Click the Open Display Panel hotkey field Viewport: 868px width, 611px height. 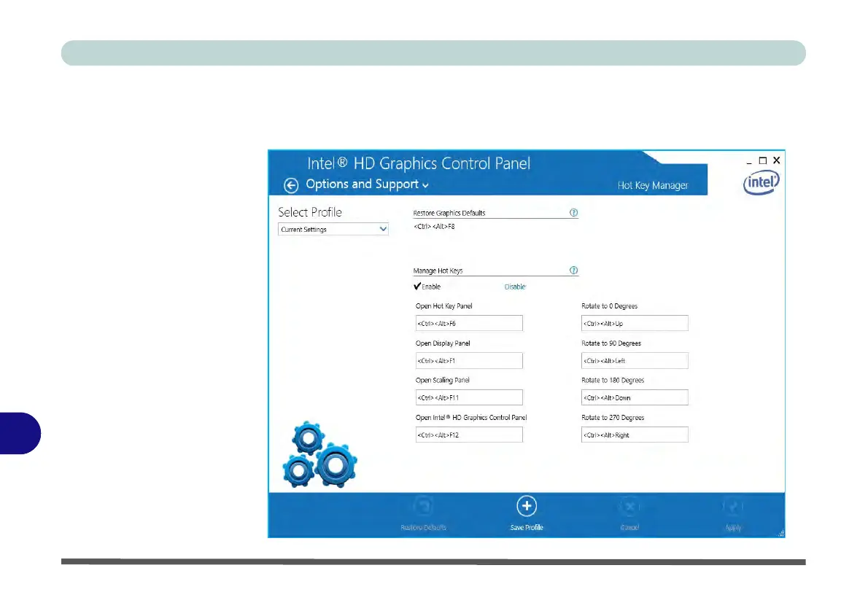[x=469, y=360]
